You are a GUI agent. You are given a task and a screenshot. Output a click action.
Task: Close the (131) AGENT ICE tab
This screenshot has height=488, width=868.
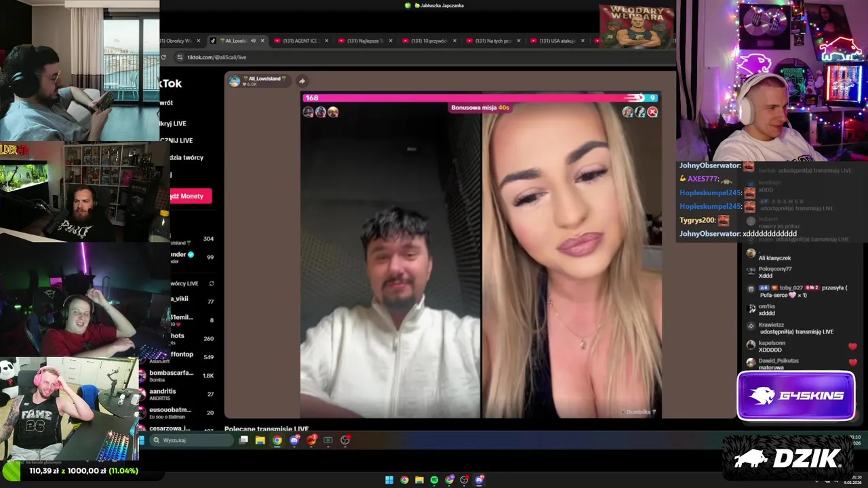tap(326, 41)
